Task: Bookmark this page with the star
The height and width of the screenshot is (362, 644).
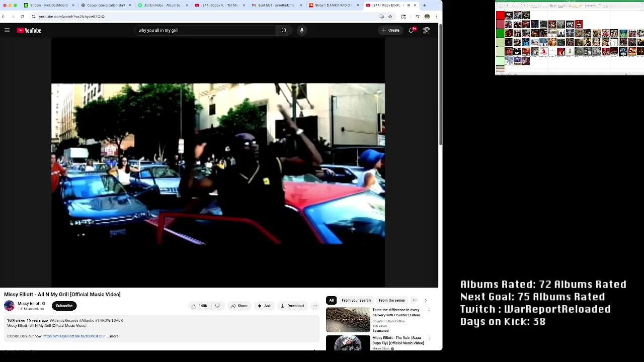Action: [x=390, y=17]
